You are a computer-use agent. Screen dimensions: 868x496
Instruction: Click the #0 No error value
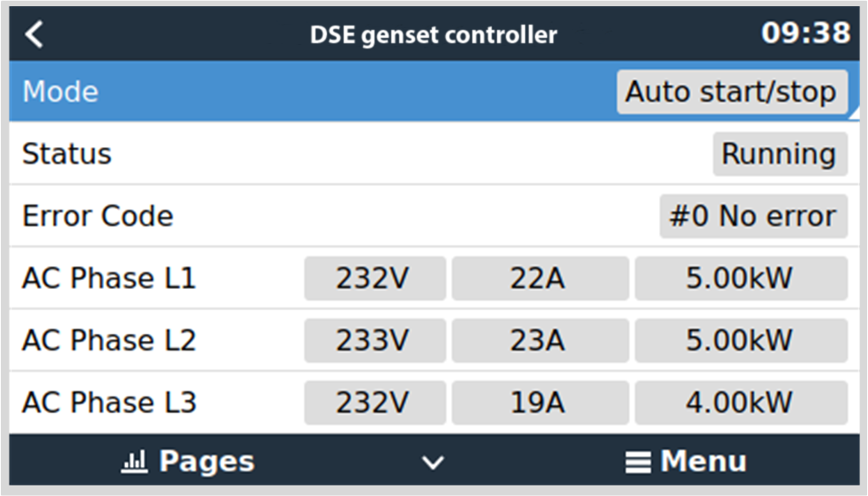tap(753, 216)
